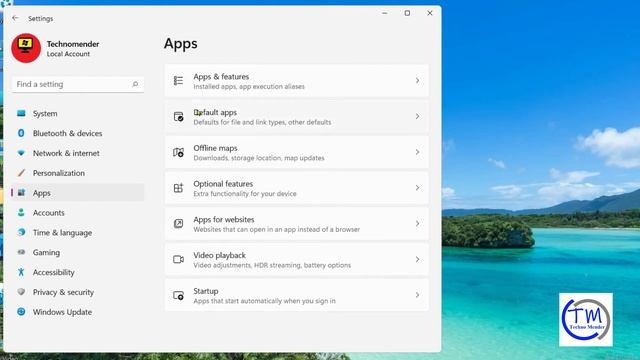Expand Video playback chevron
Image resolution: width=640 pixels, height=360 pixels.
[417, 259]
